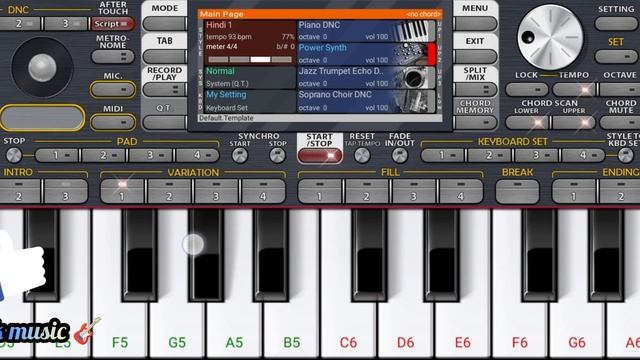Select INTRO 3
This screenshot has height=360, width=640.
point(66,191)
